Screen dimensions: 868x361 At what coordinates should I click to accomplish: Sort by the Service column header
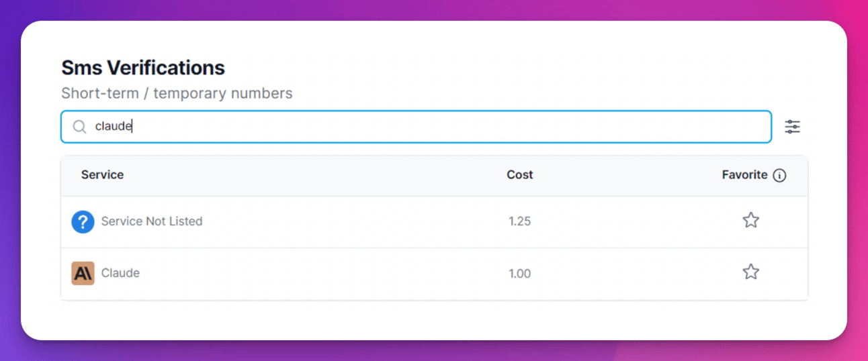point(102,175)
